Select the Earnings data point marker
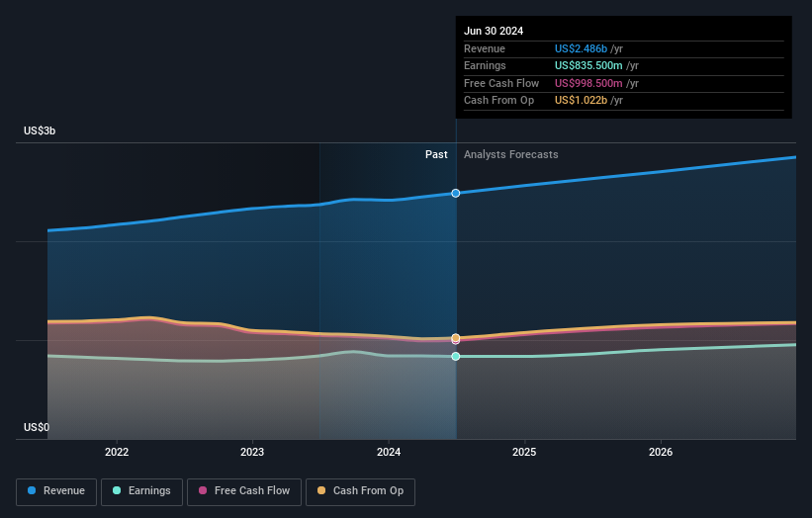812x518 pixels. (456, 356)
